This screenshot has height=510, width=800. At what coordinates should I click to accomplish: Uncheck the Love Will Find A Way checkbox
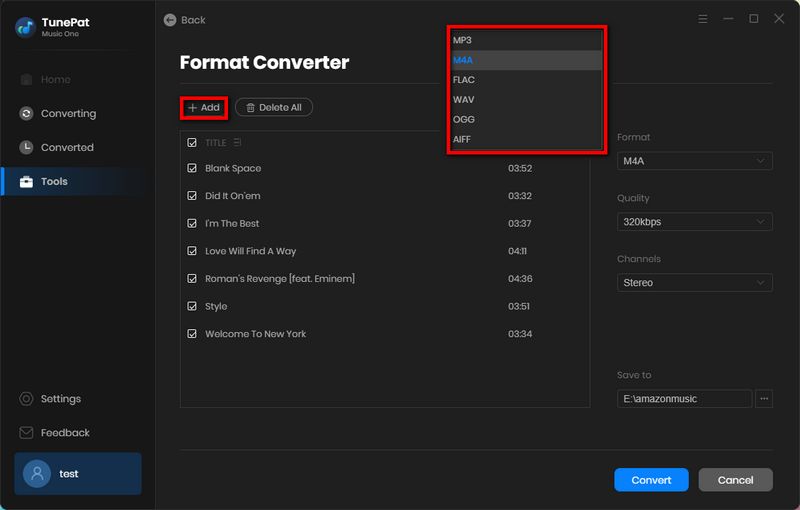point(192,250)
